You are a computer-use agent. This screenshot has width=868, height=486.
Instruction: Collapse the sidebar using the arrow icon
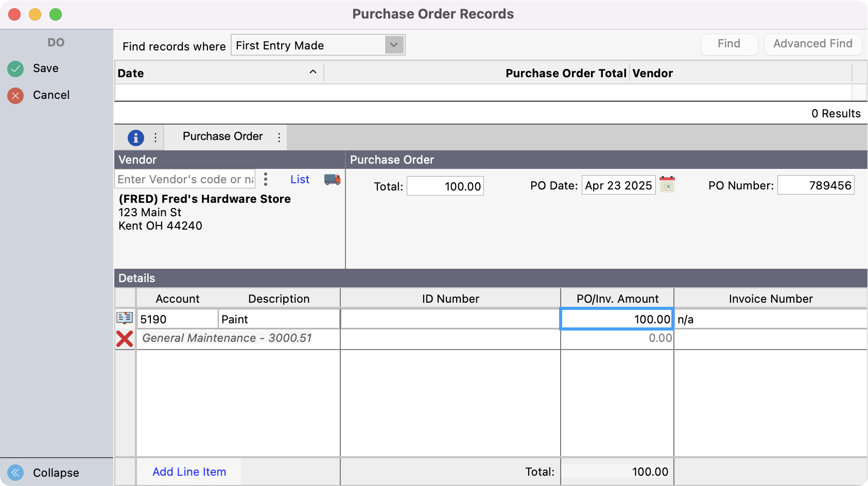(15, 473)
